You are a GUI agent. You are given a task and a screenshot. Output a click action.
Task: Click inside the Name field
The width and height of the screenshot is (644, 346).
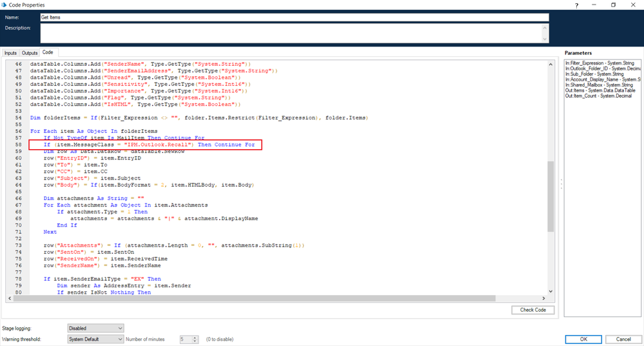click(294, 17)
